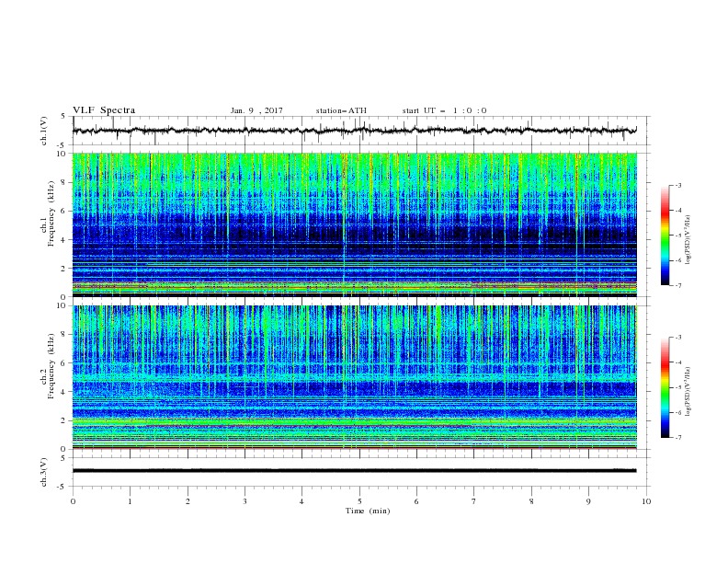The image size is (728, 563).
Task: Click the ch.1 spectrogram plot area
Action: [355, 224]
